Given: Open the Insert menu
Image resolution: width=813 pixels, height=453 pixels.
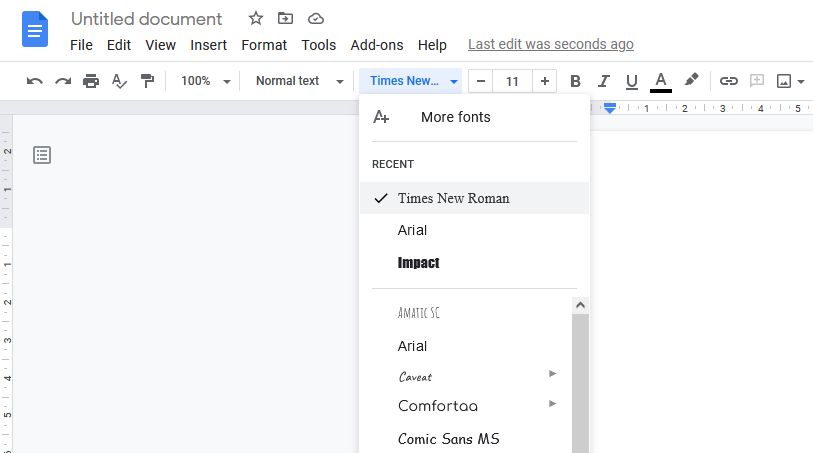Looking at the screenshot, I should point(208,45).
